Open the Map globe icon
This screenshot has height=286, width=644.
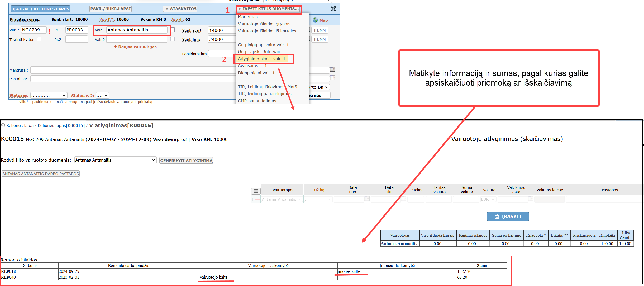click(315, 20)
